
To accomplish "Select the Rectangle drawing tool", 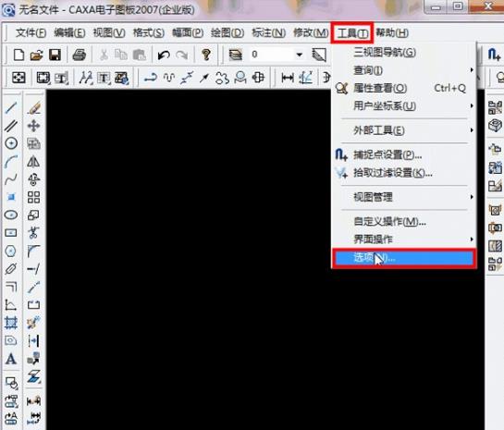I will point(11,232).
